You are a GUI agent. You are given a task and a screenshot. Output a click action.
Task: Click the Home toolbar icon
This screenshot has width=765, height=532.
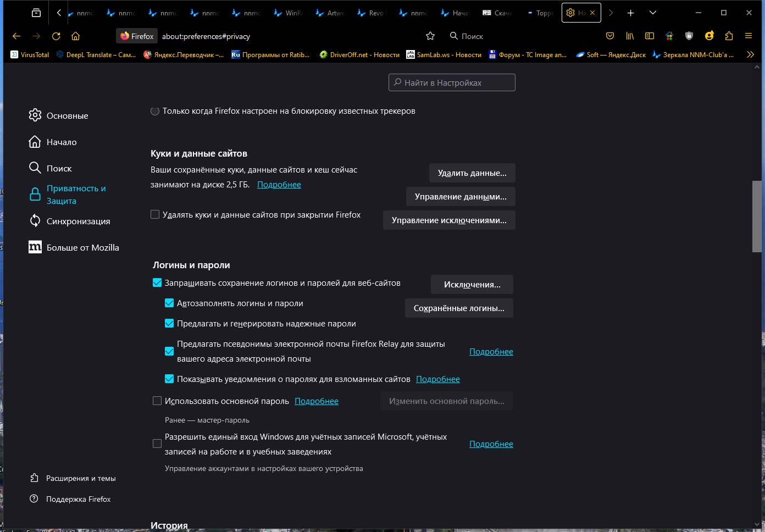(x=76, y=36)
